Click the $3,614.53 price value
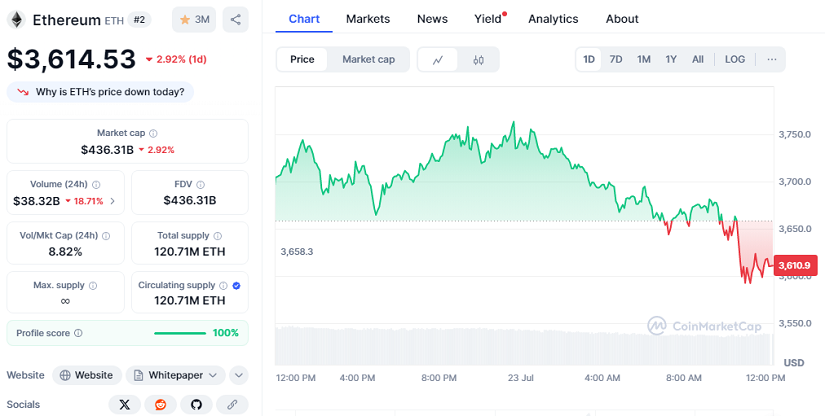Viewport: 825px width, 416px height. click(x=72, y=59)
